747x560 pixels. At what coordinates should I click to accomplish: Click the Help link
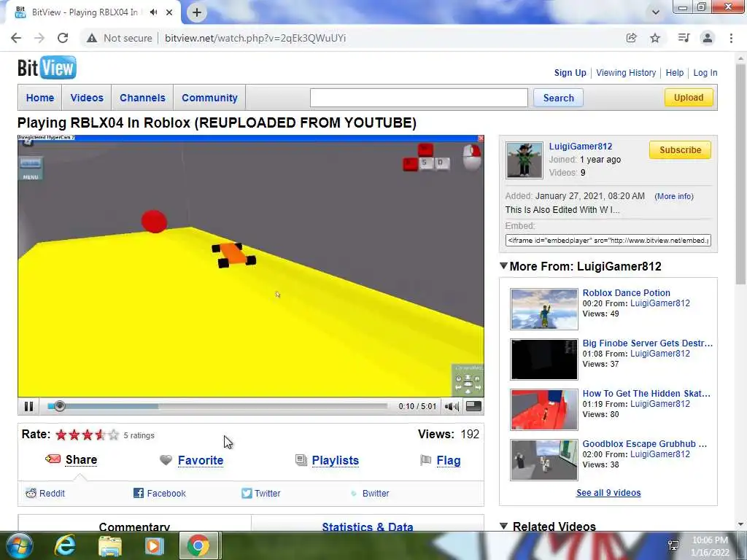675,73
